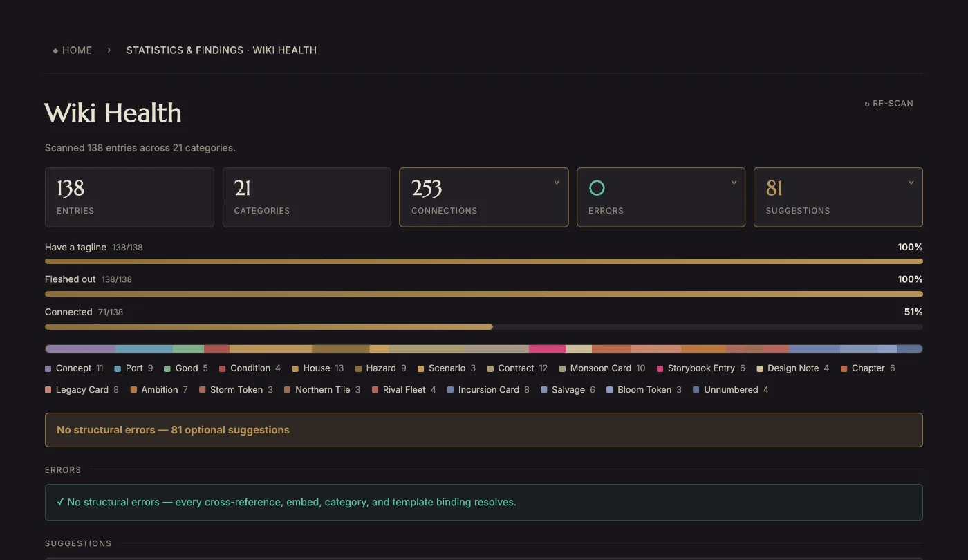This screenshot has width=968, height=560.
Task: Click the green errors circle icon
Action: coord(597,187)
